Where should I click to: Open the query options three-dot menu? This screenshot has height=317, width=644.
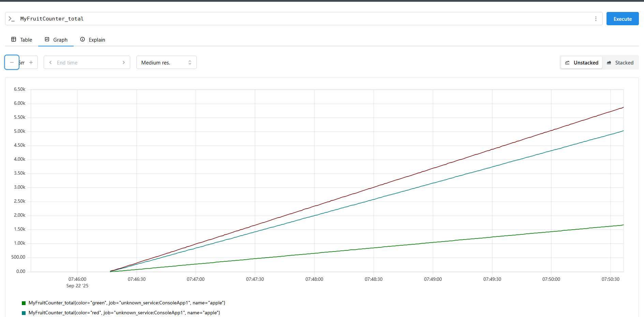click(596, 19)
